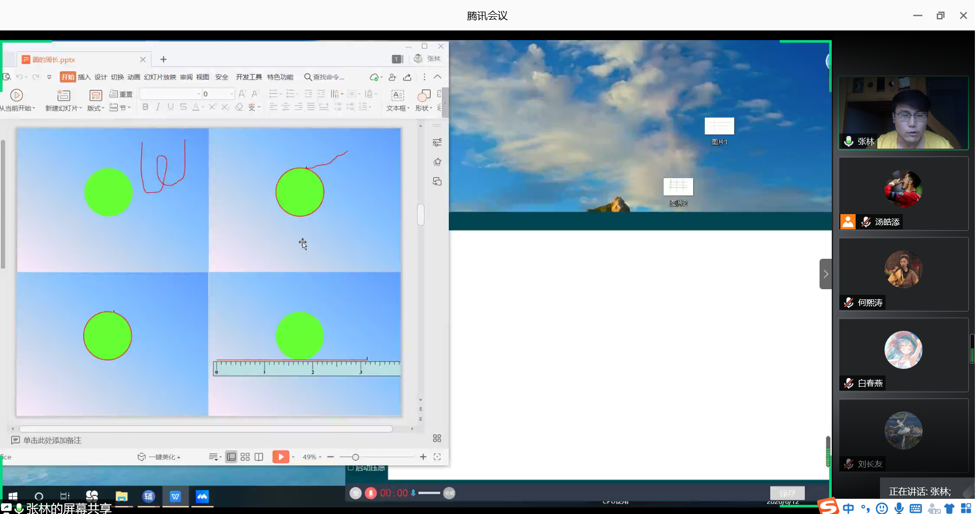Align text right
This screenshot has width=980, height=514.
tap(299, 107)
